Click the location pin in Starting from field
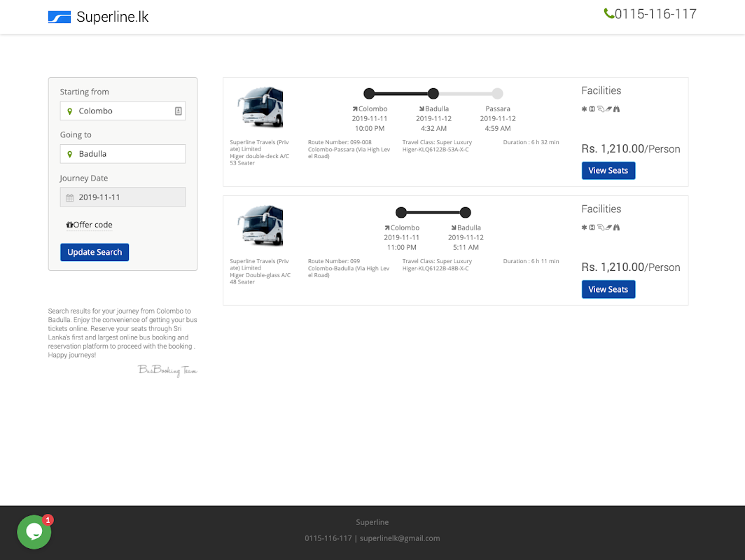The image size is (745, 560). coord(70,111)
